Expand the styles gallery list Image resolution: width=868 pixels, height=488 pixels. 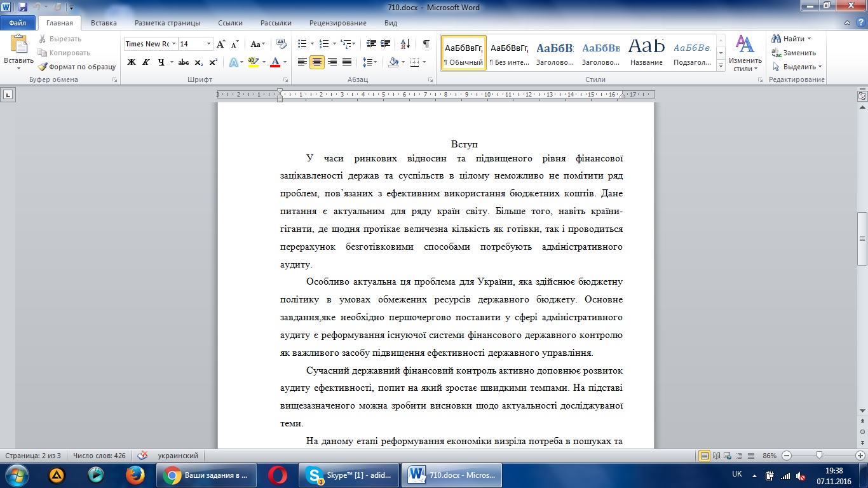[x=721, y=66]
